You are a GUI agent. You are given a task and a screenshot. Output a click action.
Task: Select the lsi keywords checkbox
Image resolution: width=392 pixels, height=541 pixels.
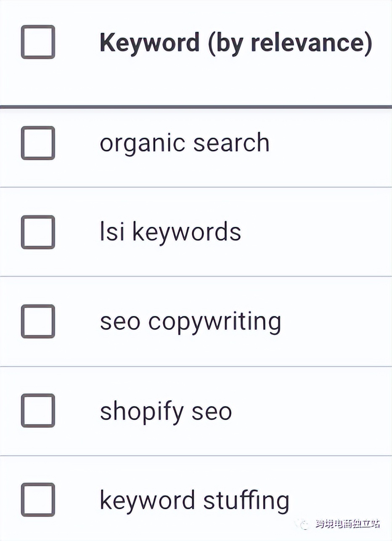tap(38, 232)
